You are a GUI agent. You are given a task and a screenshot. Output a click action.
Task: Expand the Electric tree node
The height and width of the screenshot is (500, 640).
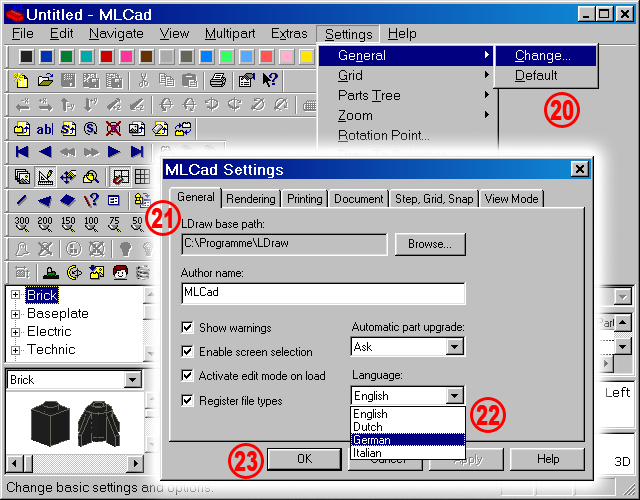(16, 332)
